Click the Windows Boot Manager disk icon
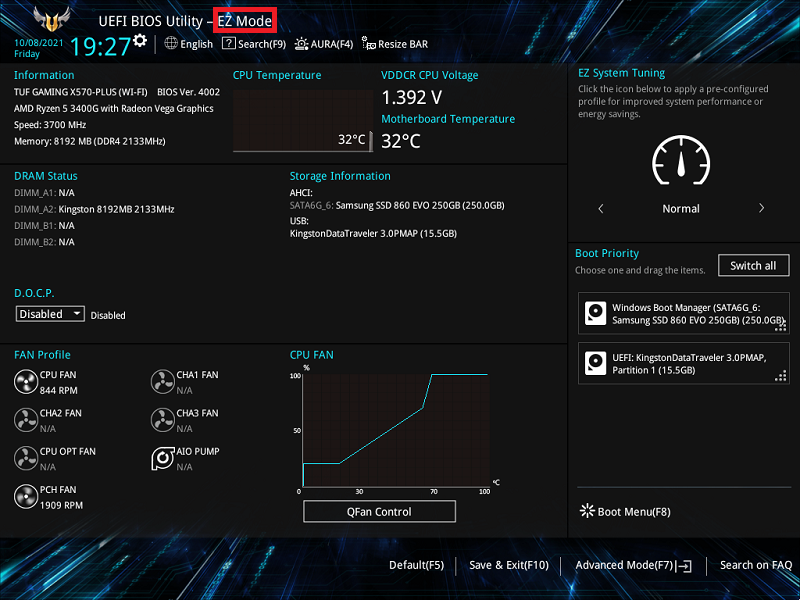Screen dimensions: 800x600 (x=595, y=313)
